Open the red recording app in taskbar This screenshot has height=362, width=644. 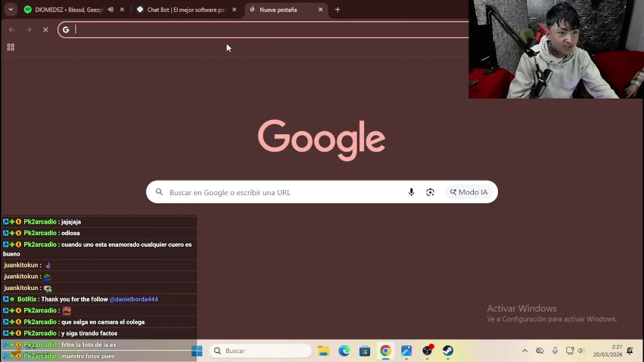[x=427, y=351]
